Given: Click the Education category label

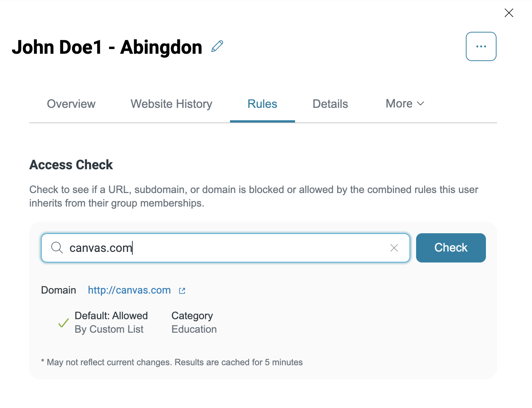Looking at the screenshot, I should [x=194, y=329].
